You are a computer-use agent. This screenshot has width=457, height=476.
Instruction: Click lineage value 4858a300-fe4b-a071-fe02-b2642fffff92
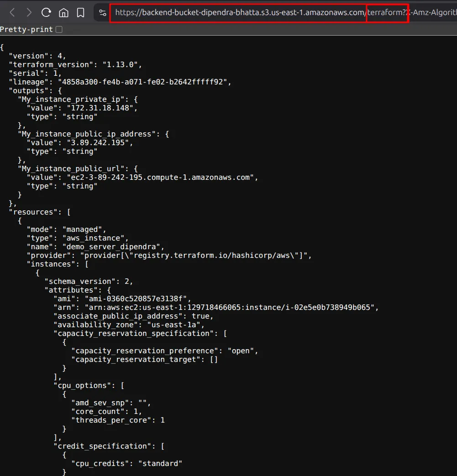coord(142,82)
